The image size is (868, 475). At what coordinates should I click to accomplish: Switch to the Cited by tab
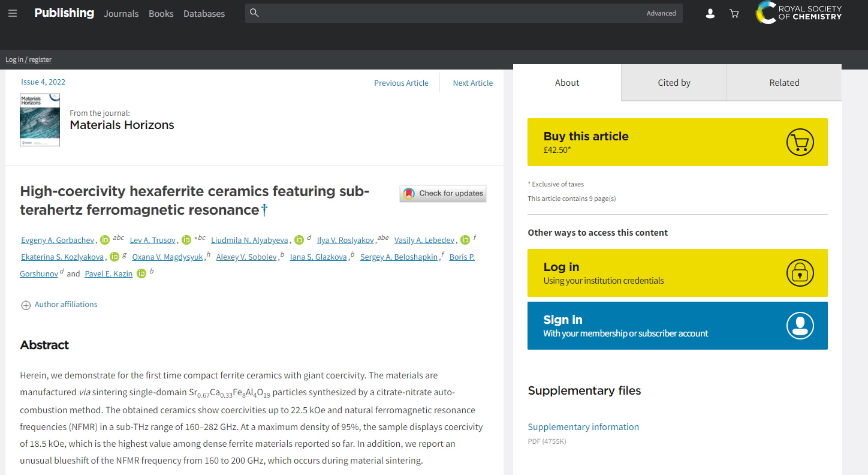tap(674, 83)
